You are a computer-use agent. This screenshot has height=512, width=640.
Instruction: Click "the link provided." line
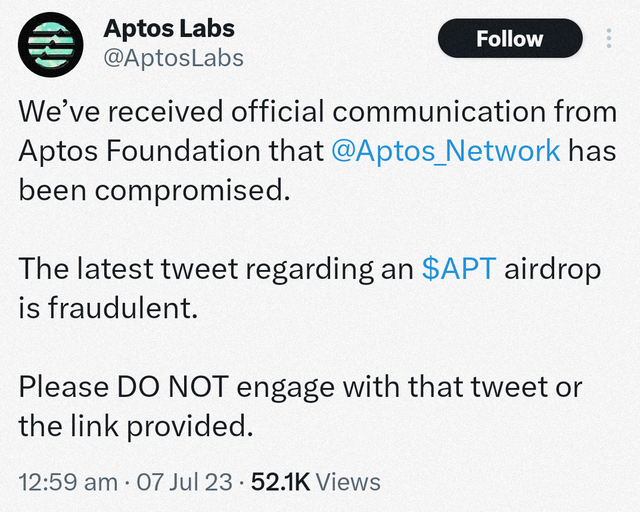coord(136,427)
